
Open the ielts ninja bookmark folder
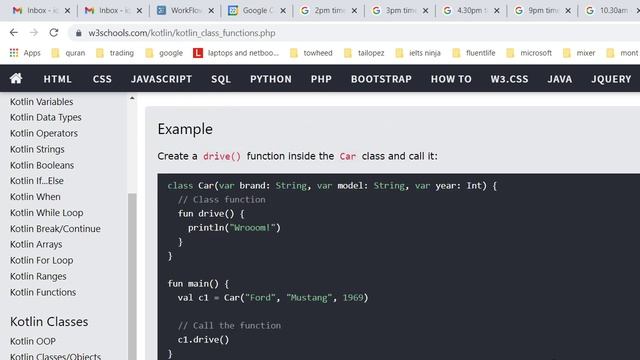[x=418, y=53]
